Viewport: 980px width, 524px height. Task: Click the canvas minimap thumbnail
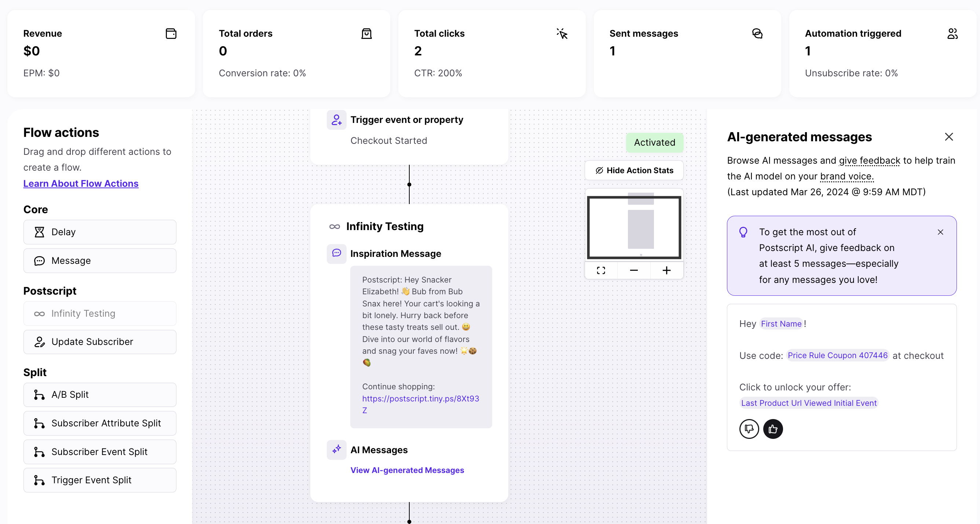(634, 227)
